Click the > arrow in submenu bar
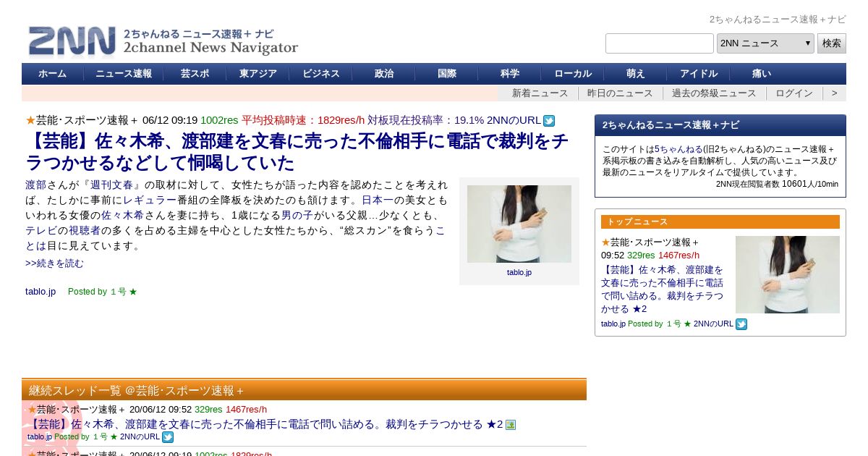This screenshot has width=868, height=456. click(834, 93)
